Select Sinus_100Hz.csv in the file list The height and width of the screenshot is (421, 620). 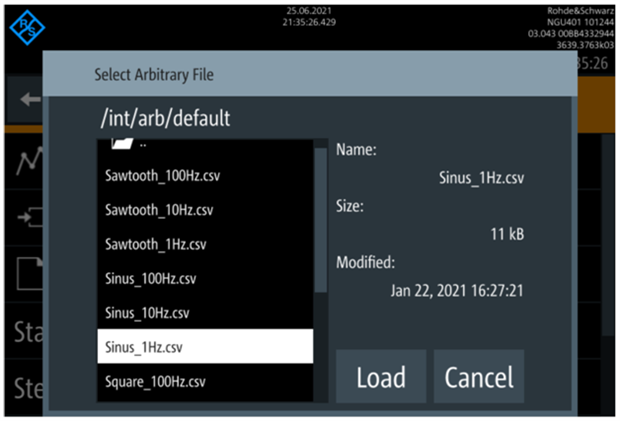205,279
